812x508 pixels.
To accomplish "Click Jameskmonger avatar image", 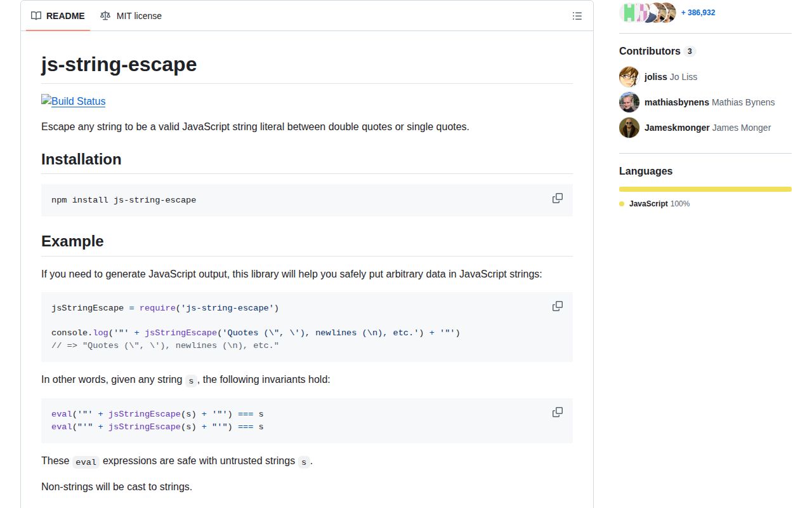I will [x=629, y=128].
